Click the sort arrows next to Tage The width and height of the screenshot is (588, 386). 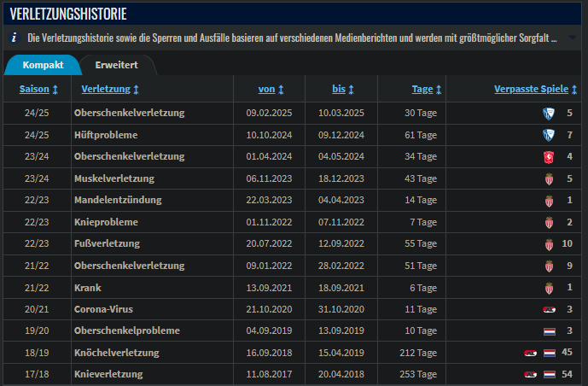(439, 90)
